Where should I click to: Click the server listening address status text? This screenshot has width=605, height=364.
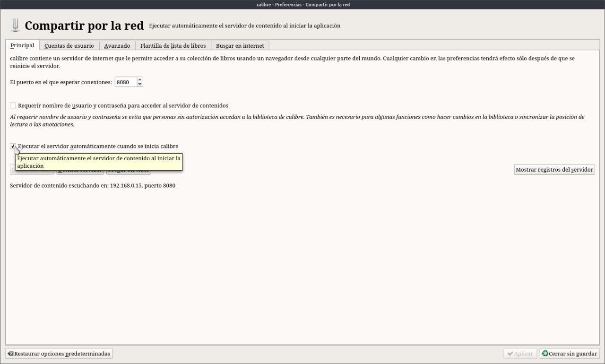(x=93, y=186)
